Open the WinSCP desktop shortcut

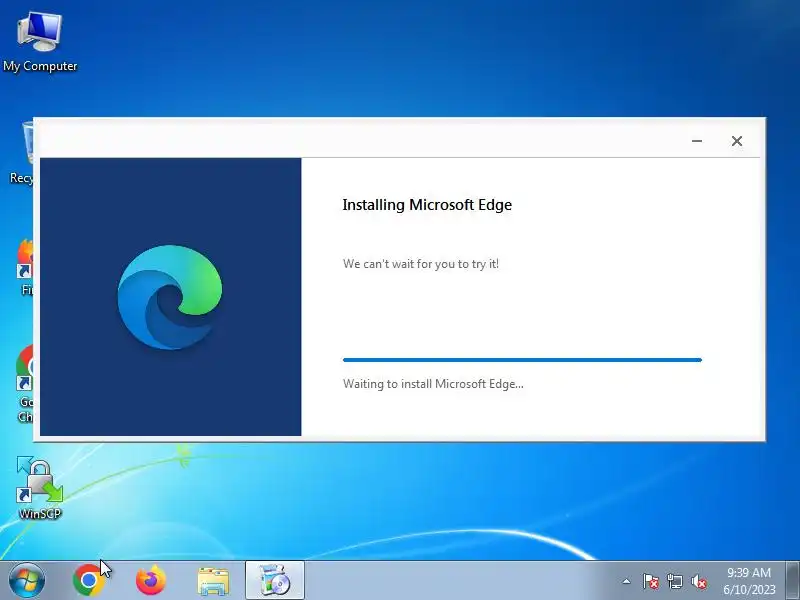40,488
